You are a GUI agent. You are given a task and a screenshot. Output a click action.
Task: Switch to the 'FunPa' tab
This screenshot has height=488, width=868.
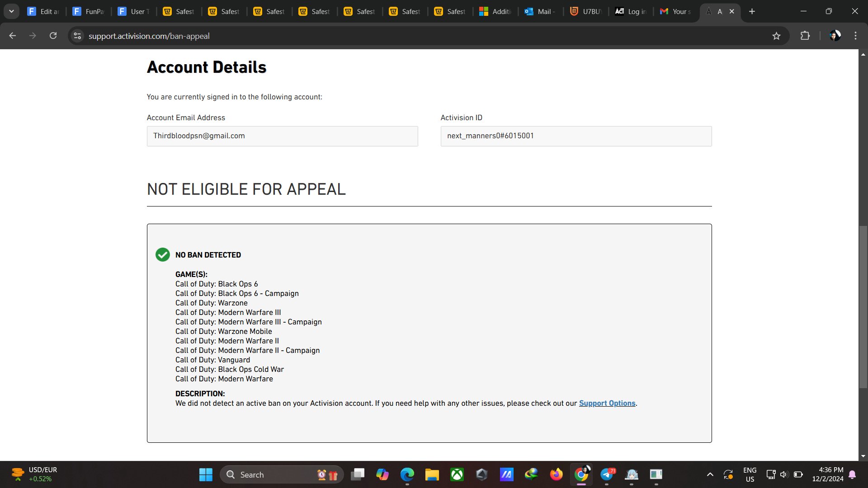89,11
